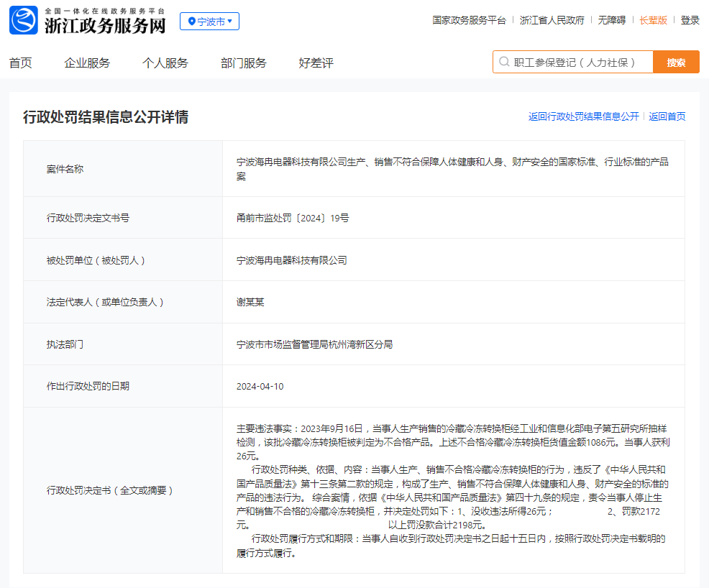
Task: Click the legal representative name 谢某某
Action: click(250, 302)
